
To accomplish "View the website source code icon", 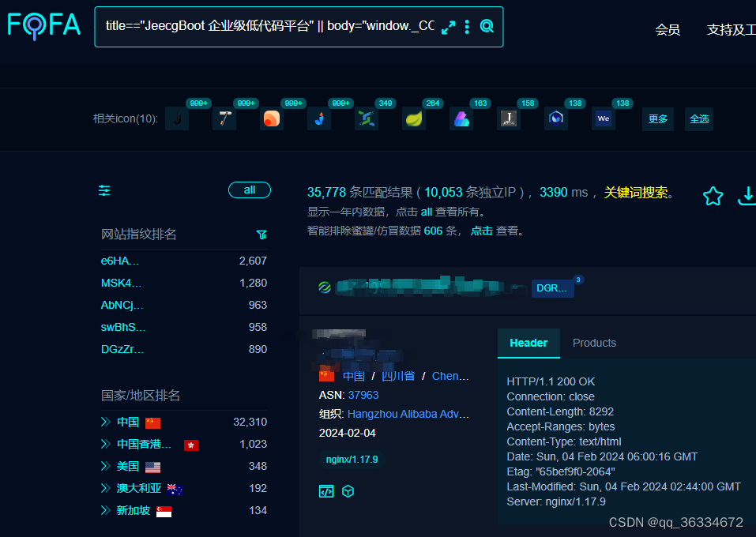I will pyautogui.click(x=326, y=491).
